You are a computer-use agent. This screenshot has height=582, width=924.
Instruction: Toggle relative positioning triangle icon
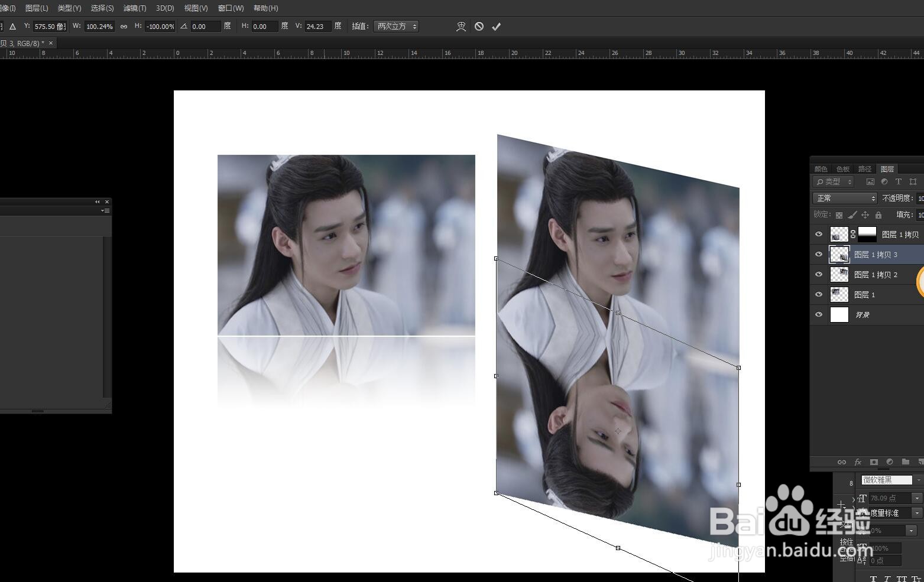pyautogui.click(x=12, y=27)
